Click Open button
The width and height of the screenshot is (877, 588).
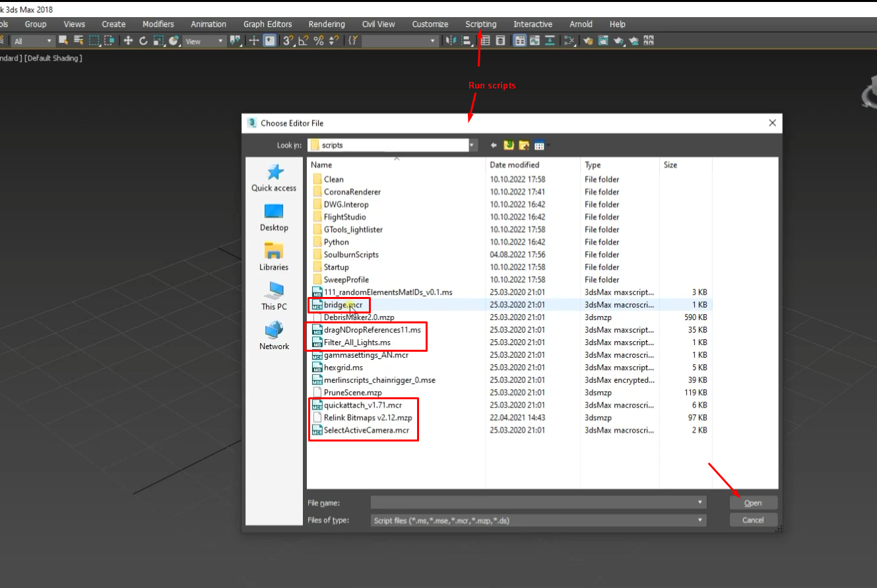[753, 503]
